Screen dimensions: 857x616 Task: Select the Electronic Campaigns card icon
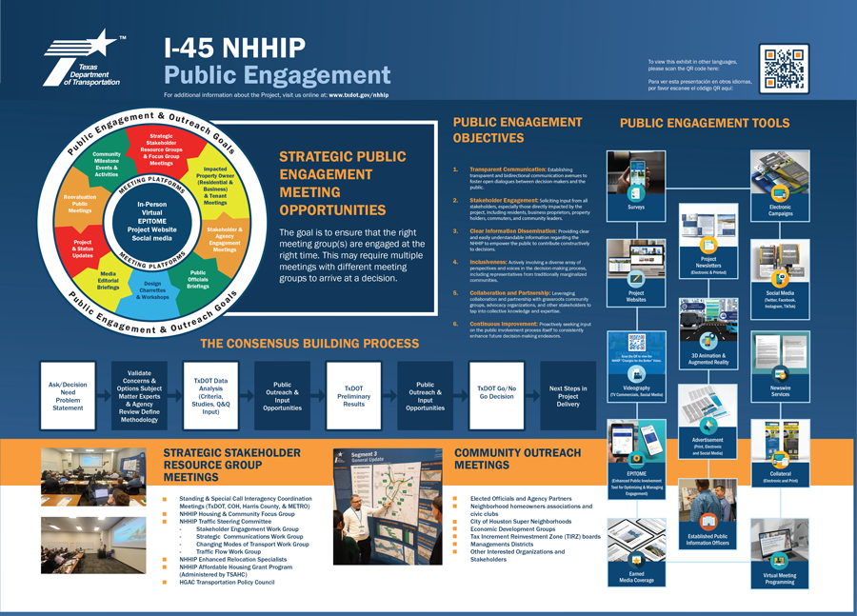coord(780,192)
